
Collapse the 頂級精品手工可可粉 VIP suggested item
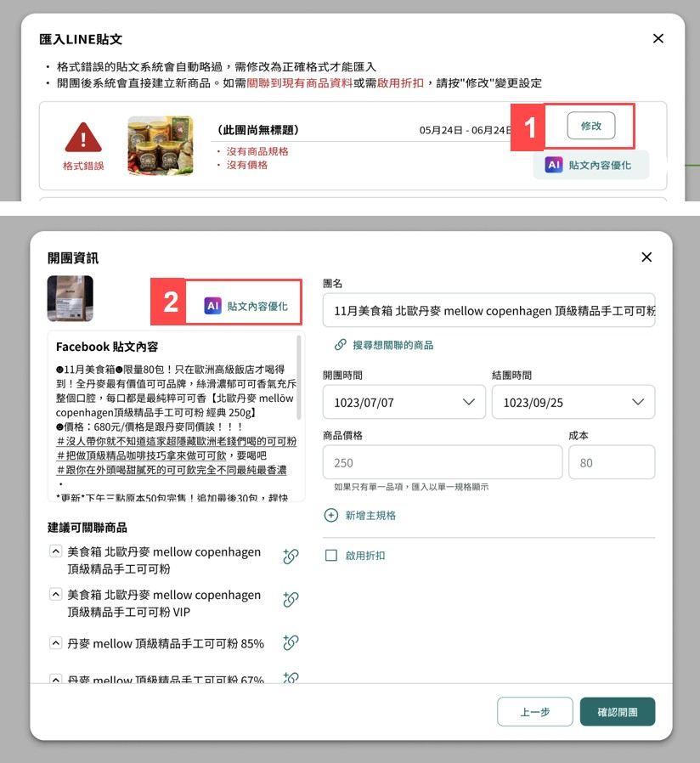(x=56, y=594)
